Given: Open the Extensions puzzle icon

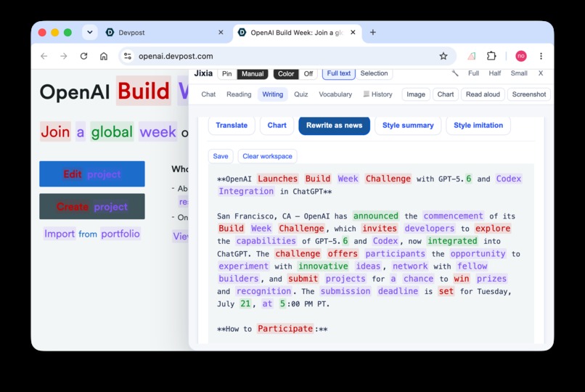Looking at the screenshot, I should click(x=491, y=56).
